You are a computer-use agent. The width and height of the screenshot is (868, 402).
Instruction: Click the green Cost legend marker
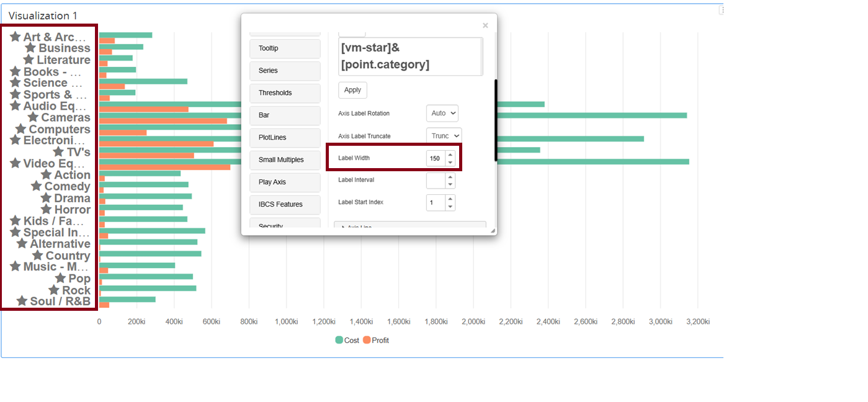pyautogui.click(x=339, y=340)
